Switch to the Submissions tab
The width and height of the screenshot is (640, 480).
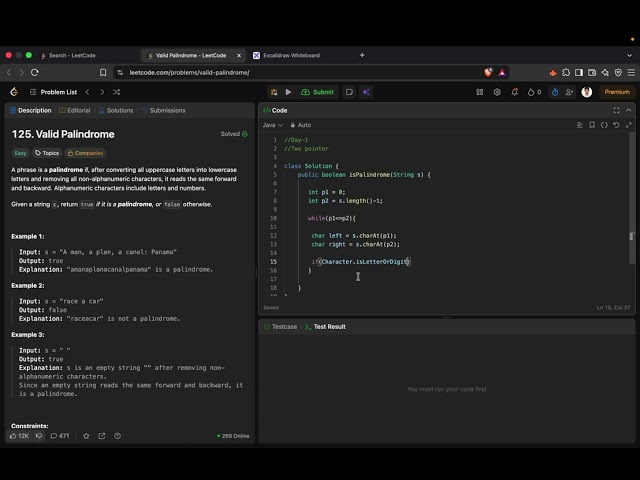pos(164,111)
